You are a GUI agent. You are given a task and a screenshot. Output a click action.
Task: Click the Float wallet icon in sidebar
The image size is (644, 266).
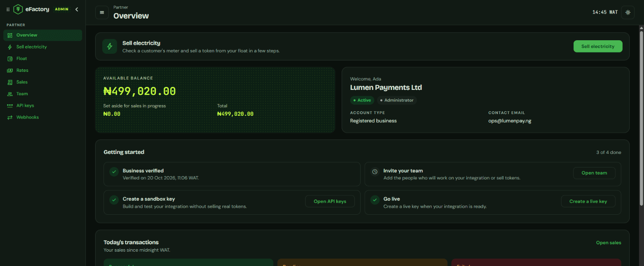tap(10, 59)
